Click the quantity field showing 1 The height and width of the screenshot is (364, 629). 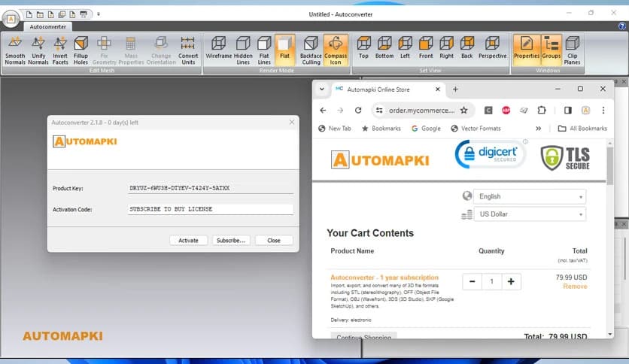[x=491, y=281]
